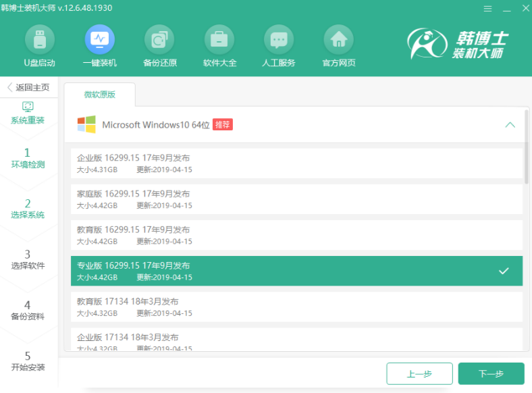
Task: Switch to the 微软原版 tab
Action: 100,95
